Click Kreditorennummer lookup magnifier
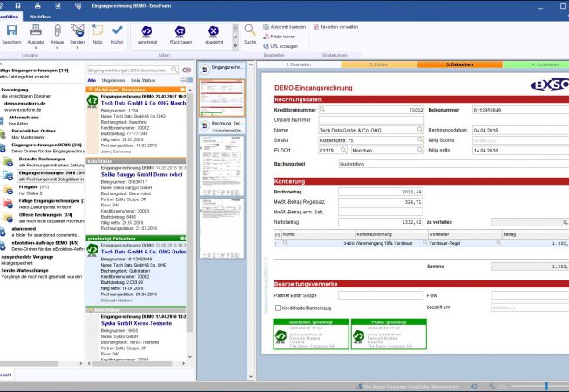 [322, 109]
